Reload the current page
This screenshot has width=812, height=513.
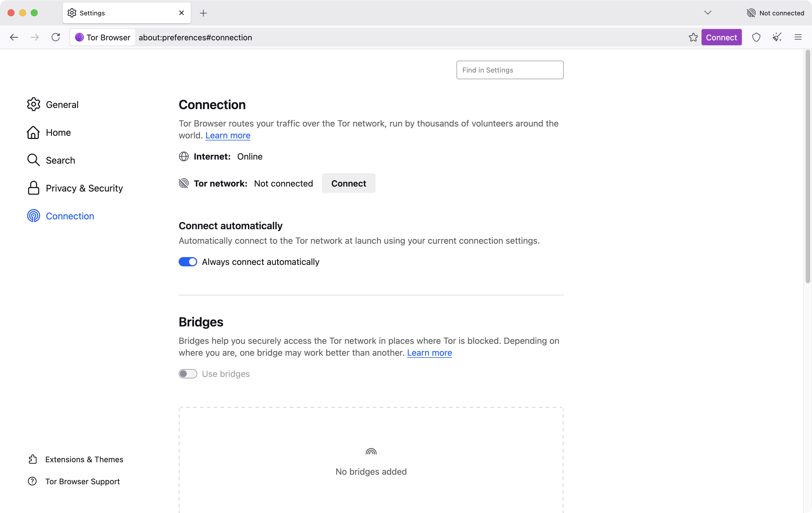[56, 37]
